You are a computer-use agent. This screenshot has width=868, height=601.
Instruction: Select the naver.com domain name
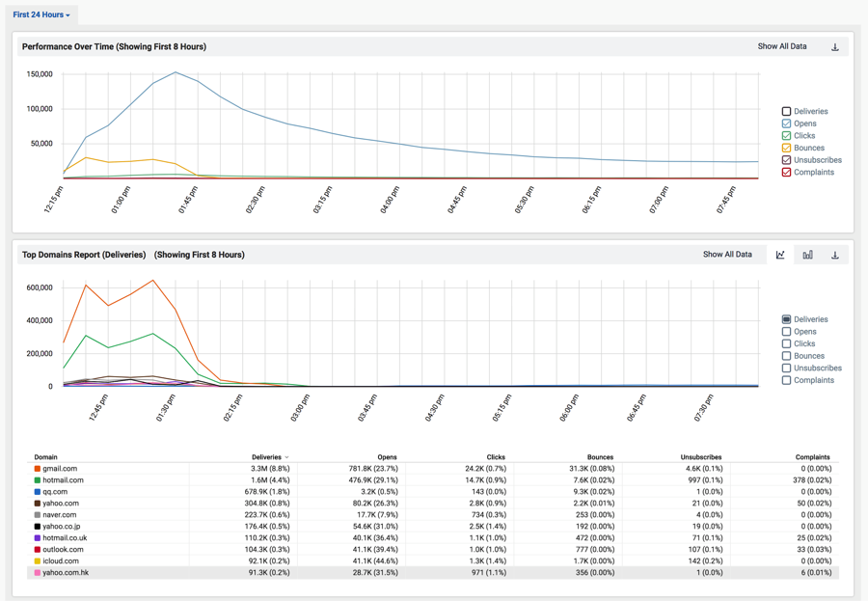(59, 515)
